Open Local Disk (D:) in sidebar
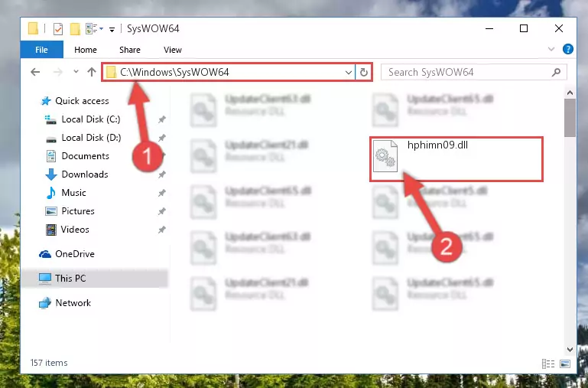 [91, 138]
